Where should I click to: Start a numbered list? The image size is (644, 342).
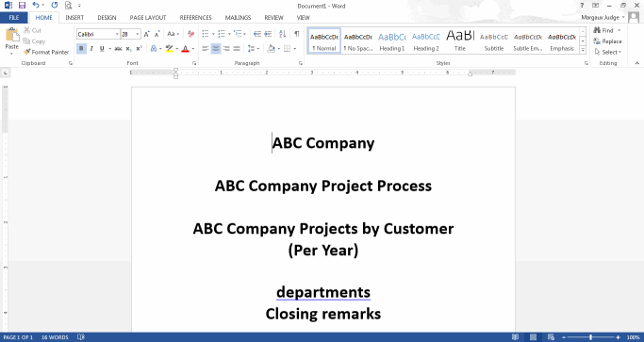click(x=223, y=34)
